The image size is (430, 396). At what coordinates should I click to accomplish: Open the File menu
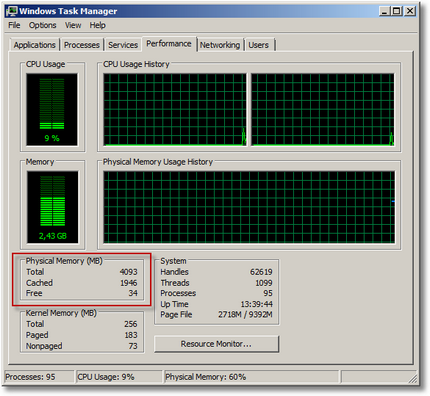point(14,25)
